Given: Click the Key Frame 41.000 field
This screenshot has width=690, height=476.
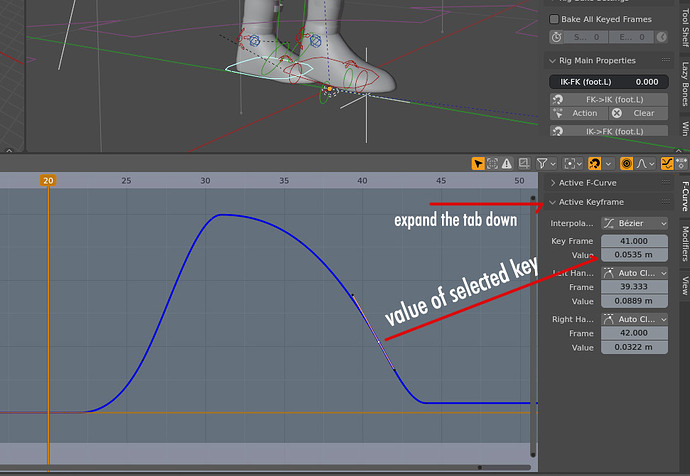Looking at the screenshot, I should pyautogui.click(x=634, y=241).
